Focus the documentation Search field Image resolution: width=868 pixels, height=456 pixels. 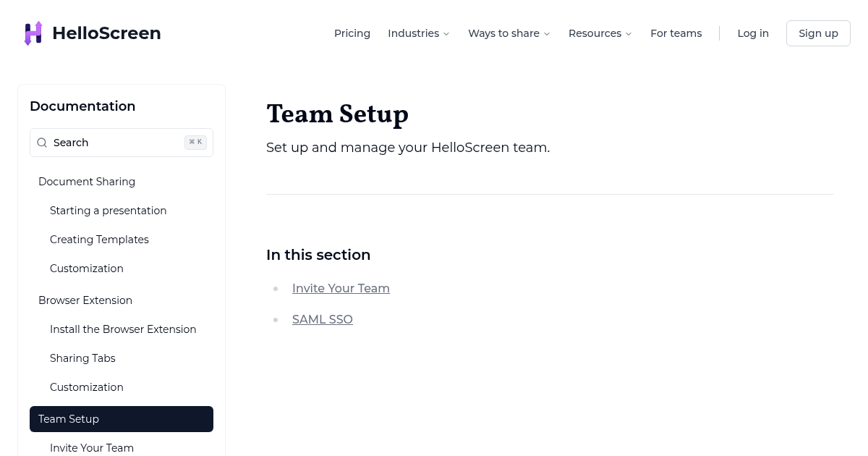click(x=122, y=143)
